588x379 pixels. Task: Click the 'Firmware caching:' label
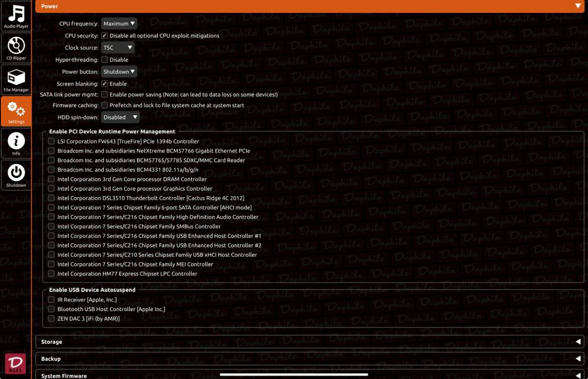coord(75,105)
